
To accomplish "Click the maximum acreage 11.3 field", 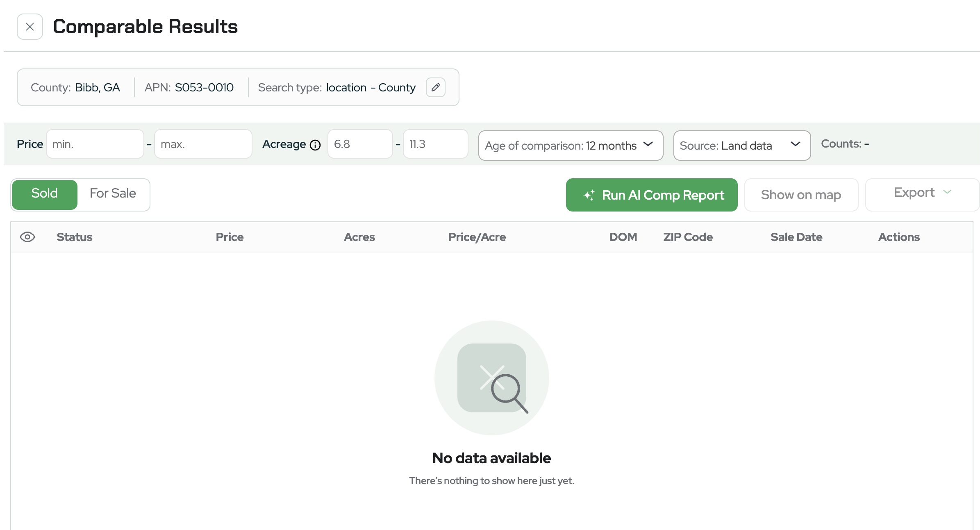I will click(x=435, y=144).
